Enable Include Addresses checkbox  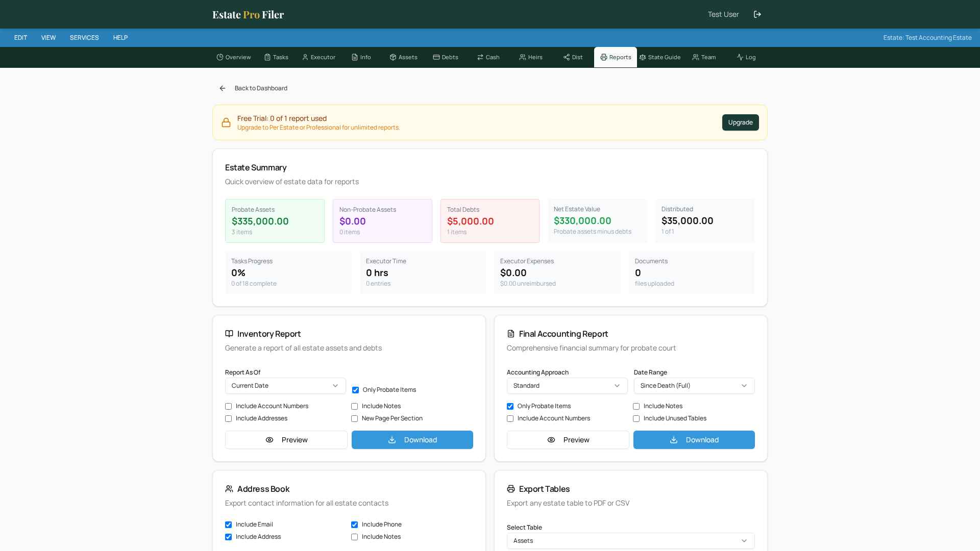pos(228,419)
